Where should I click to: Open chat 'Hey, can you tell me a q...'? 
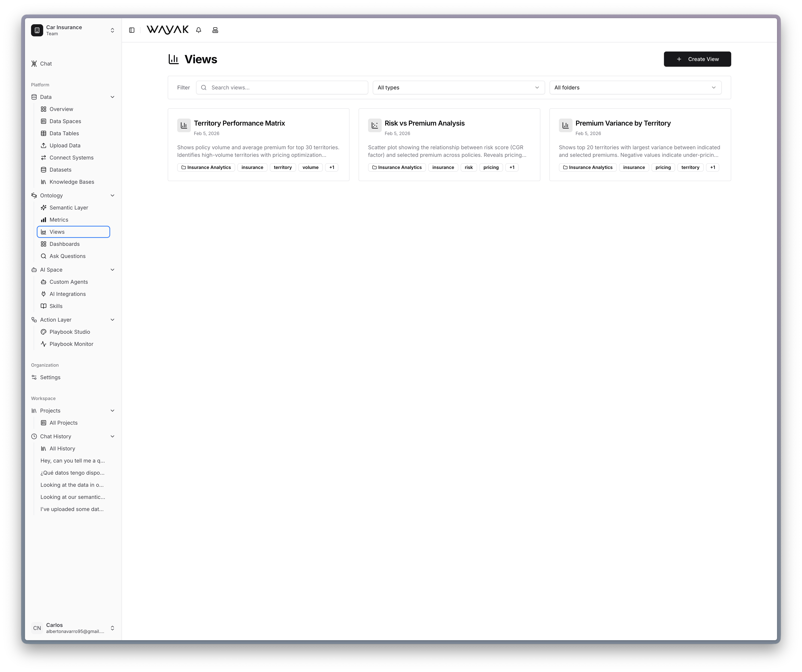click(73, 461)
